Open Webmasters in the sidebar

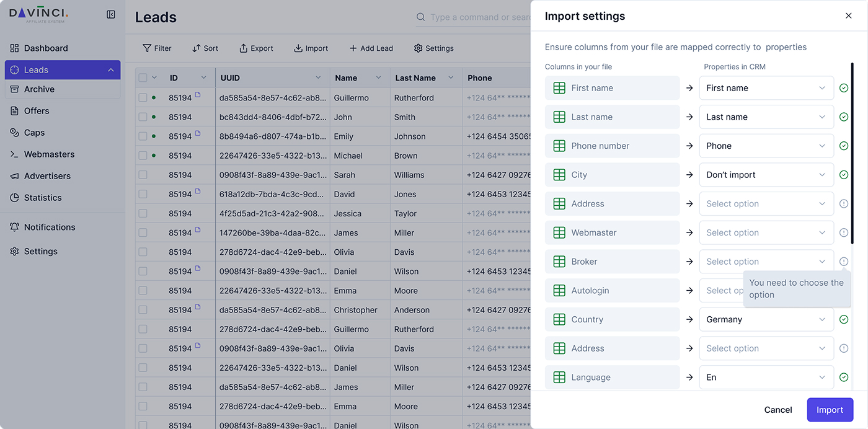49,154
